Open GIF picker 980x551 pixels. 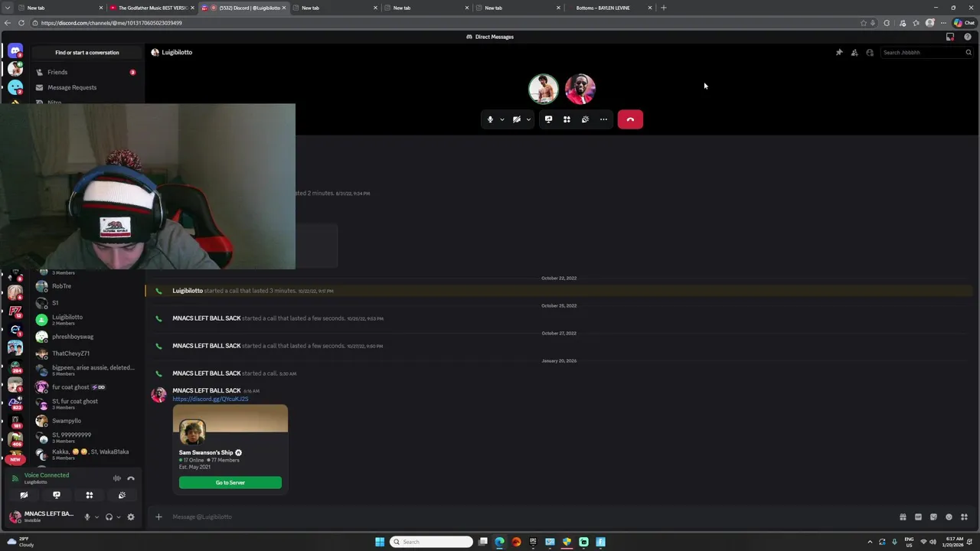point(918,517)
